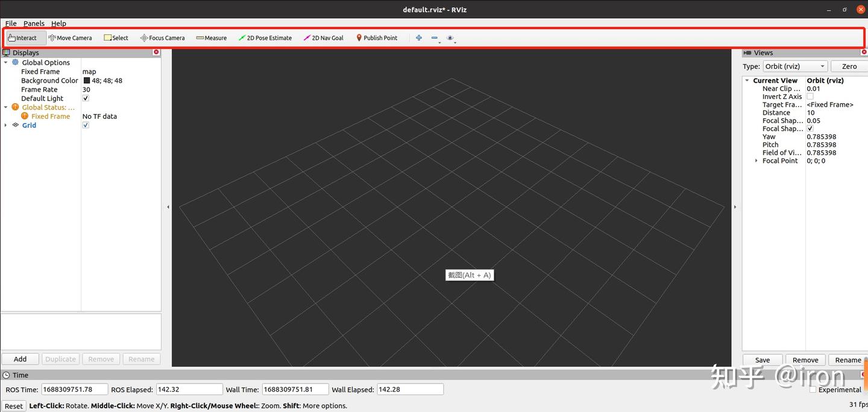This screenshot has height=412, width=868.
Task: Open the Panels menu
Action: [x=34, y=24]
